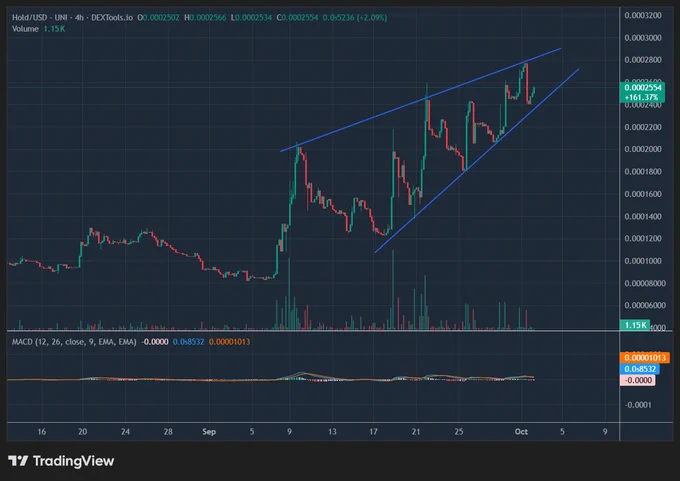Click the 0.0002200 price axis label
The height and width of the screenshot is (481, 680).
(643, 127)
